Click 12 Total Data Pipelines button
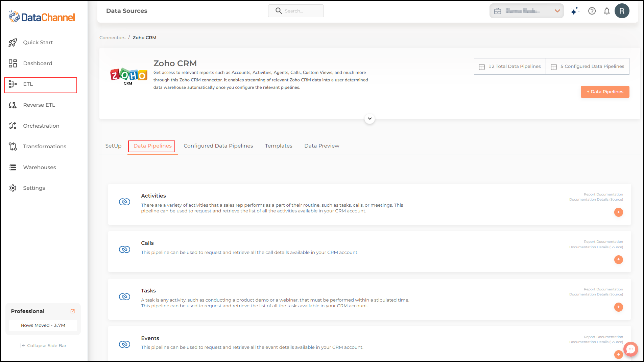The width and height of the screenshot is (644, 362). 510,67
